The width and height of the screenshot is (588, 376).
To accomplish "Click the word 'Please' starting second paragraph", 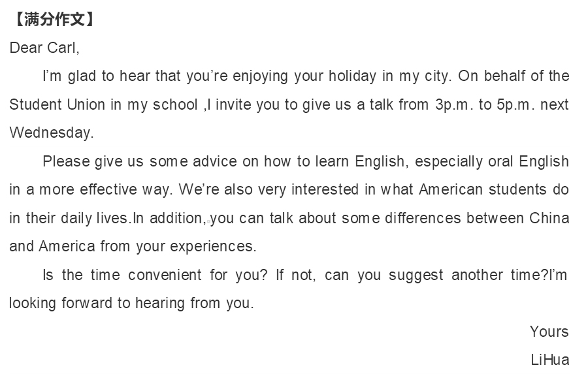I will pyautogui.click(x=67, y=161).
